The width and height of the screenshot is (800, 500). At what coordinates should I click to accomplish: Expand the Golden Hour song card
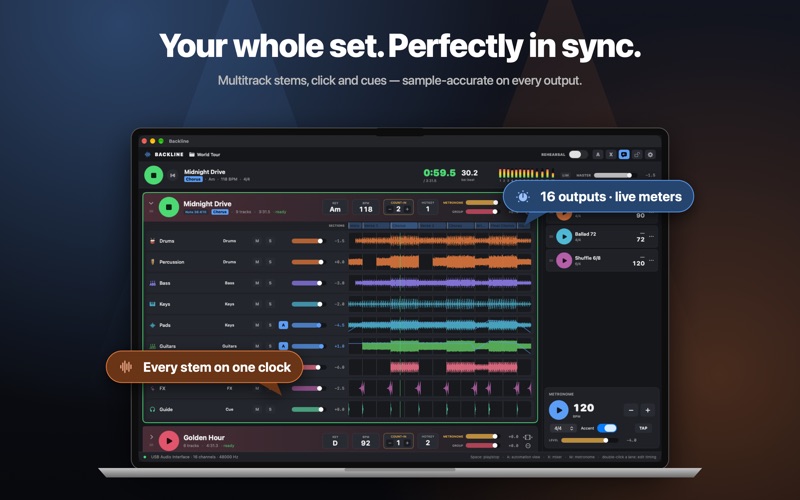(x=151, y=437)
